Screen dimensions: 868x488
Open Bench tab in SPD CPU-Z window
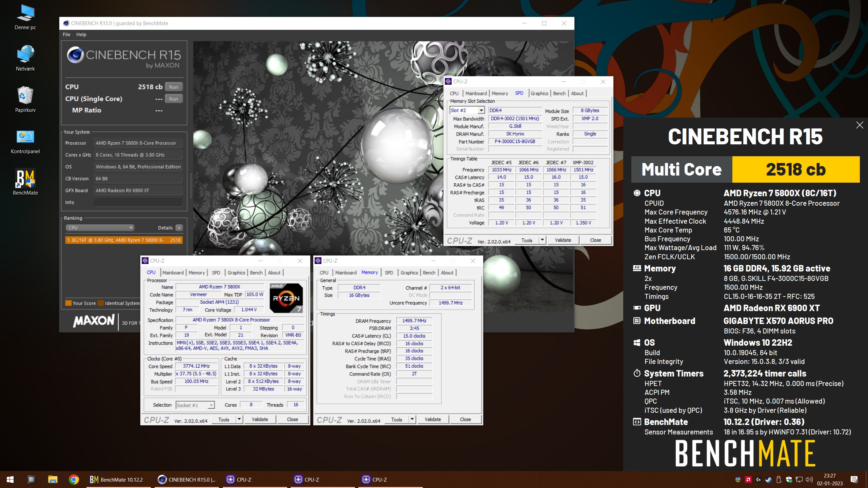[x=559, y=94]
